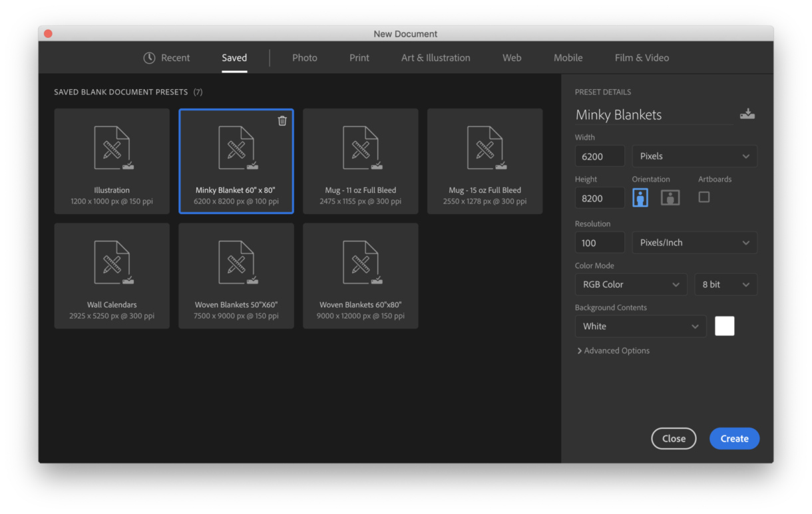812x514 pixels.
Task: Set orientation to portrait
Action: pyautogui.click(x=640, y=197)
